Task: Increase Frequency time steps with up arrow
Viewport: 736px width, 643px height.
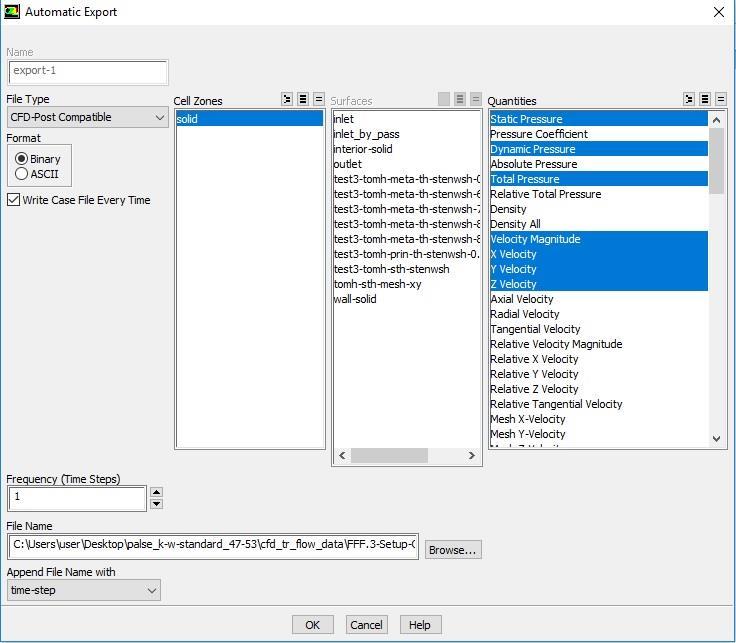Action: click(156, 491)
